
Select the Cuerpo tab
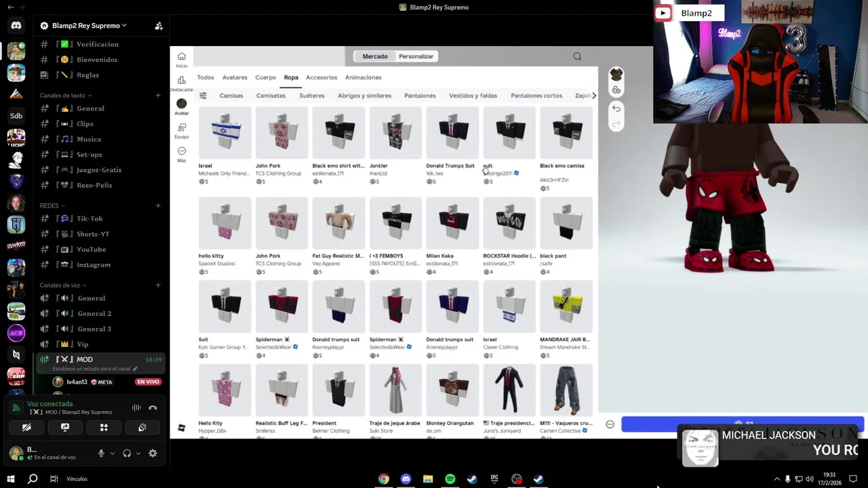click(265, 77)
